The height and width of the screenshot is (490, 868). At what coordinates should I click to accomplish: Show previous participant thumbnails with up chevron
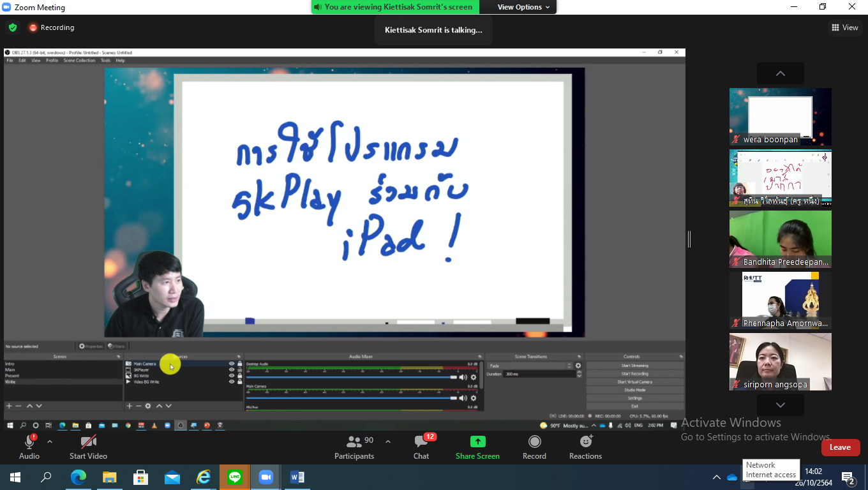(781, 73)
